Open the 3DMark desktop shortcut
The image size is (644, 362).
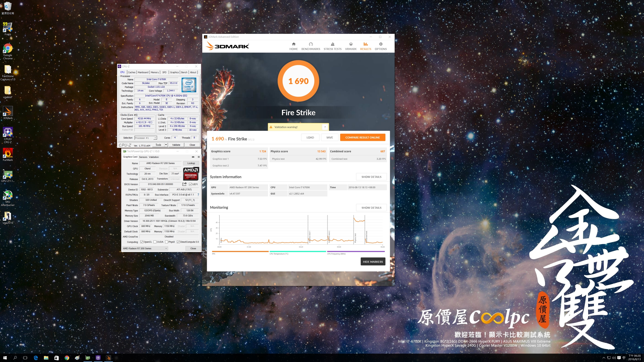[x=8, y=113]
